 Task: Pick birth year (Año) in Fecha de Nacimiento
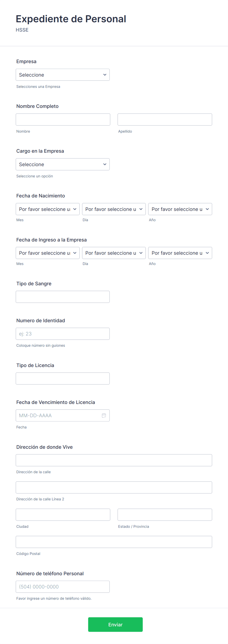tap(180, 209)
